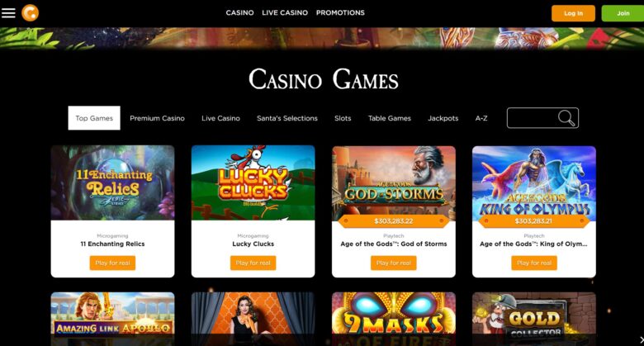Switch to the Jackpots tab

click(x=443, y=118)
